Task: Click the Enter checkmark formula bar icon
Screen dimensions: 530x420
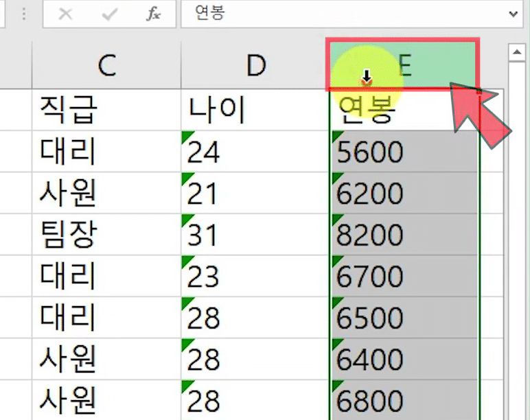Action: pyautogui.click(x=110, y=14)
